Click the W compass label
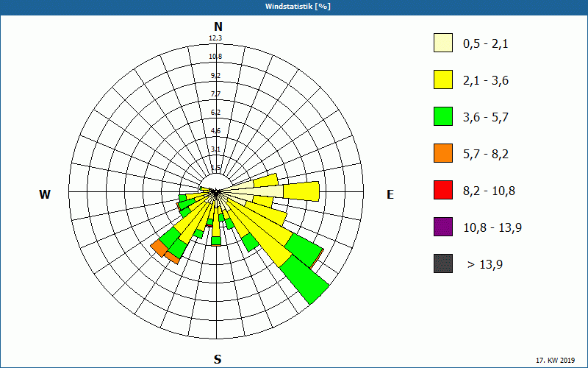The width and height of the screenshot is (588, 368). (45, 194)
